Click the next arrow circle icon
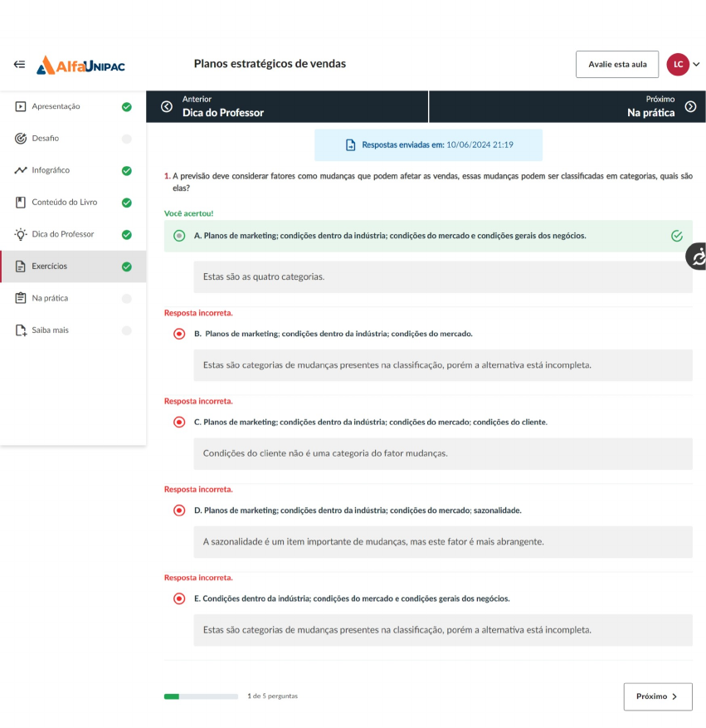The width and height of the screenshot is (706, 728). pyautogui.click(x=690, y=106)
